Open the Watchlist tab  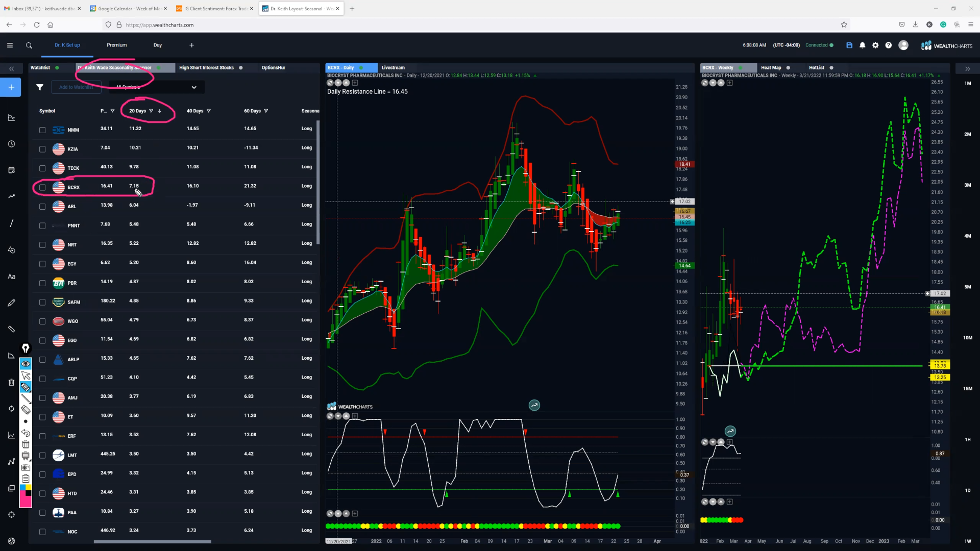(40, 68)
